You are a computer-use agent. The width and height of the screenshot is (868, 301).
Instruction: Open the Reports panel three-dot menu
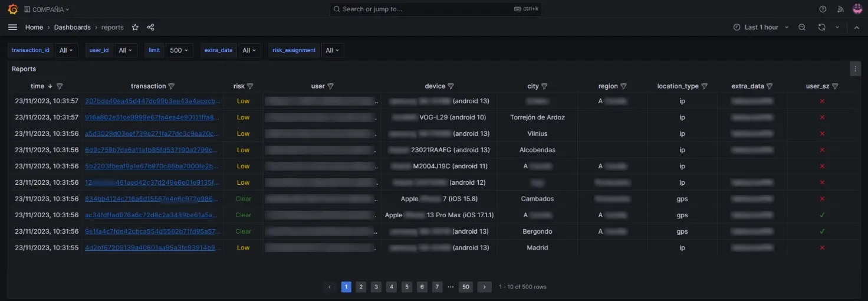point(855,69)
